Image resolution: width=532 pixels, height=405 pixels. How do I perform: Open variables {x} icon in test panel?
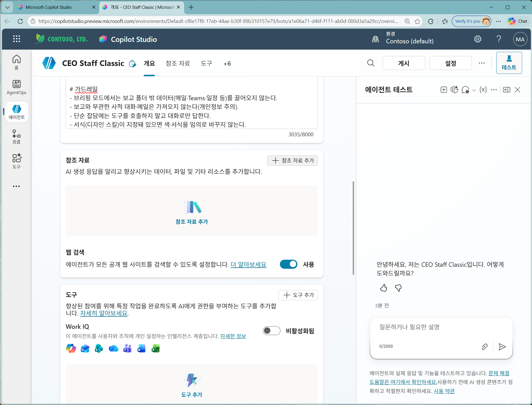tap(483, 90)
